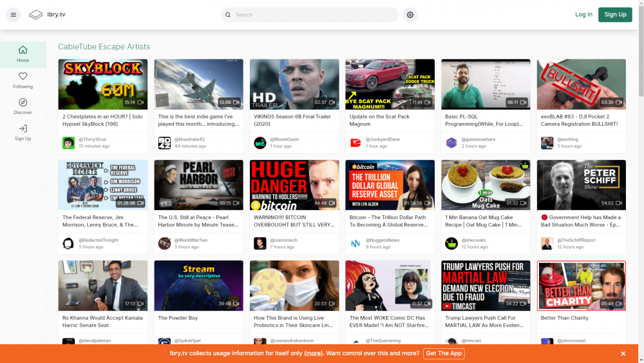Screen dimensions: 644x363
Task: Open the Peter Schiff Show thumbnail
Action: (581, 185)
